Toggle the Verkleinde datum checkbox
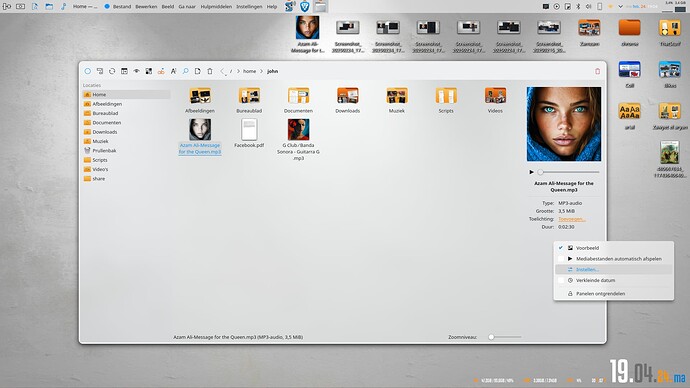The width and height of the screenshot is (690, 388). (x=561, y=280)
